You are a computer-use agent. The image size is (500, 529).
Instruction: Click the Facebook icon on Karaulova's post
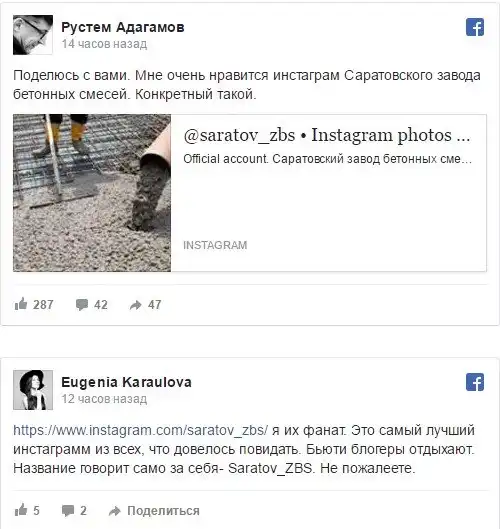[475, 382]
